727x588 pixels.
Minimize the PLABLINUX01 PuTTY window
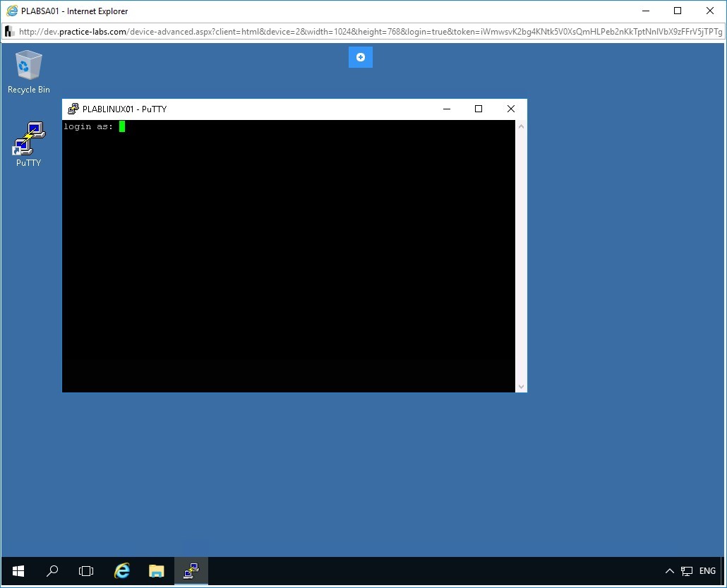446,109
